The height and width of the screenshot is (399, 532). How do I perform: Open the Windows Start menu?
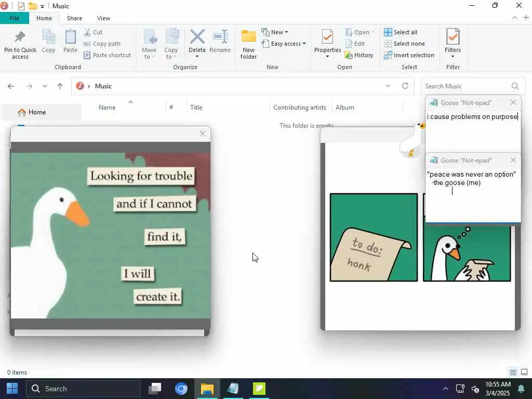coord(12,389)
